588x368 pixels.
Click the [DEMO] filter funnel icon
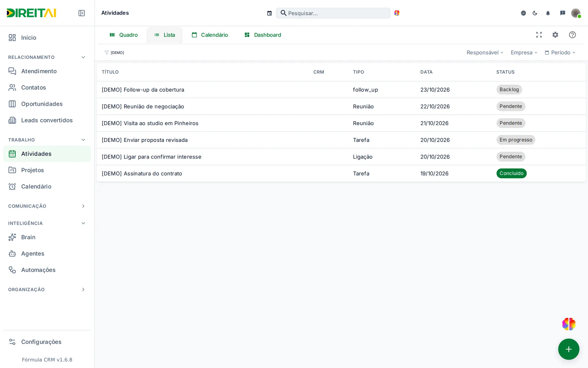coord(107,53)
